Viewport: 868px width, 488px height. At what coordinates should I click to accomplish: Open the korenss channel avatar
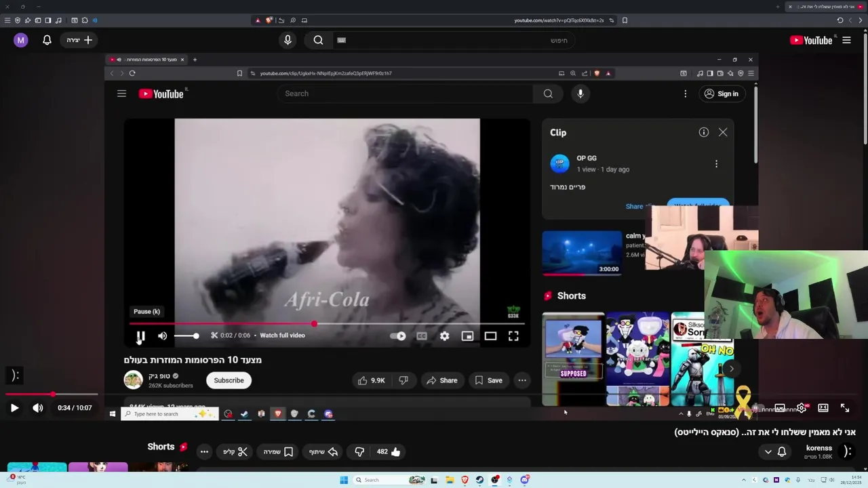coord(846,451)
